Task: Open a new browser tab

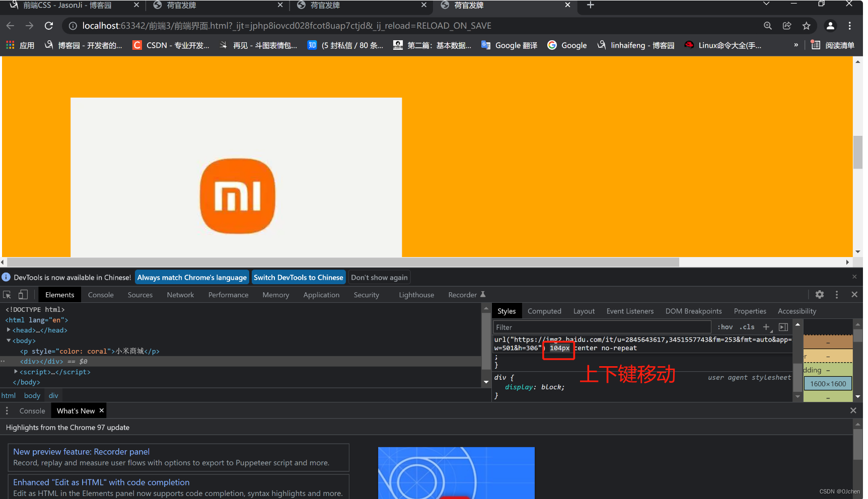Action: tap(591, 5)
